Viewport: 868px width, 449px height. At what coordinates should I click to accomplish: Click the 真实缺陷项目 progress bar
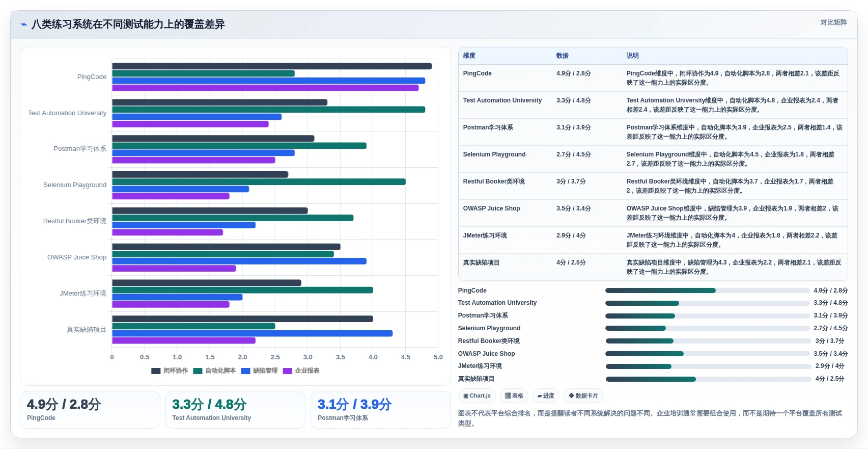tap(708, 379)
